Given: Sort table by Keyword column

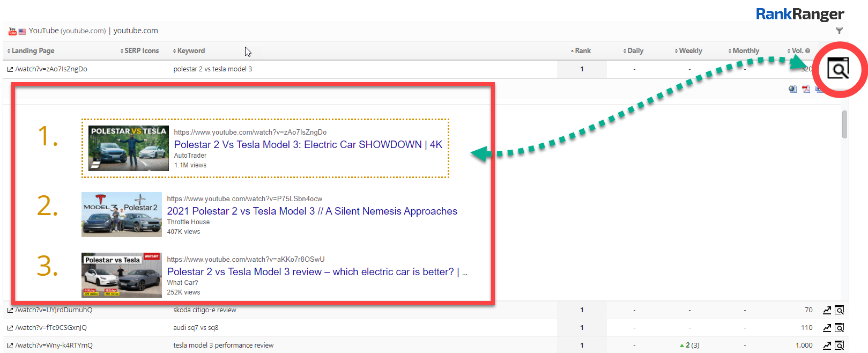Looking at the screenshot, I should pos(189,50).
